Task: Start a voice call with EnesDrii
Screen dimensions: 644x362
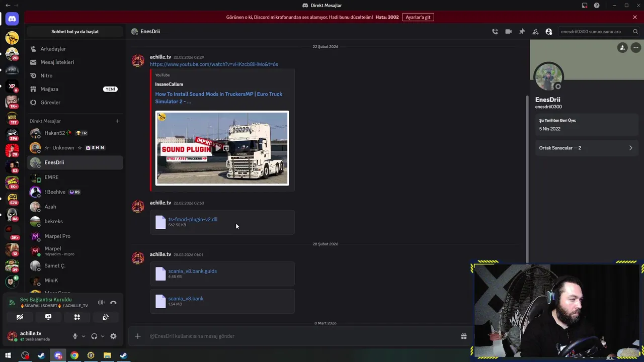Action: coord(495,31)
